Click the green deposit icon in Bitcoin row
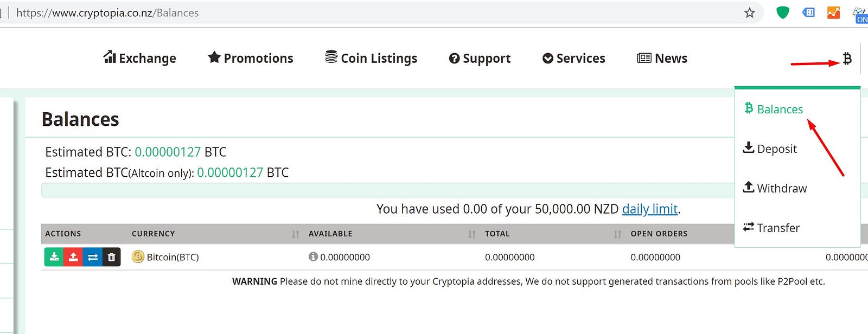The height and width of the screenshot is (334, 868). click(54, 257)
